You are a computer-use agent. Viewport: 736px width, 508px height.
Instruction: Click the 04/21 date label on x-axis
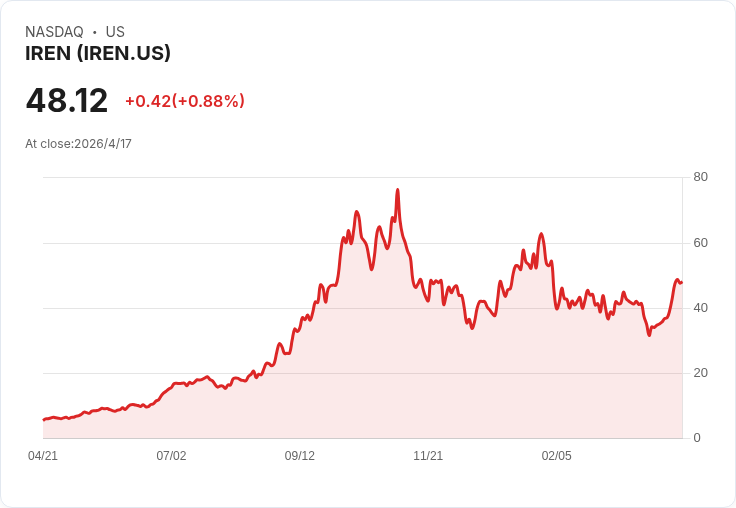tap(43, 455)
